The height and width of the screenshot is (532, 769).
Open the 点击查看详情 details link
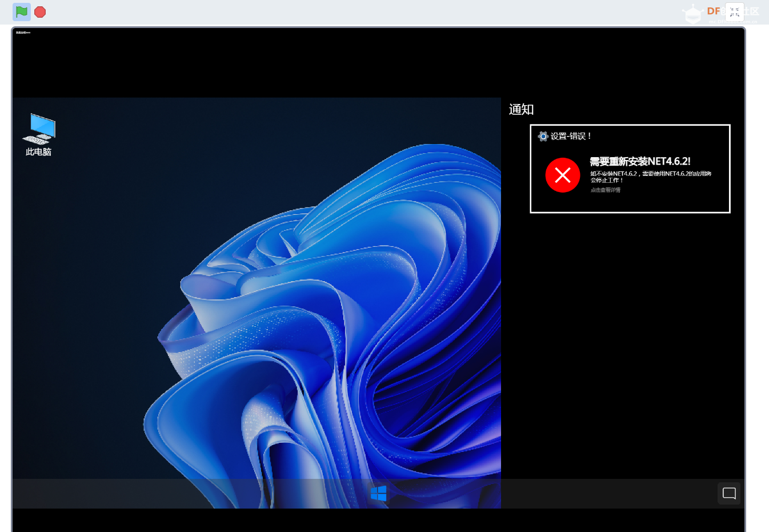point(606,190)
